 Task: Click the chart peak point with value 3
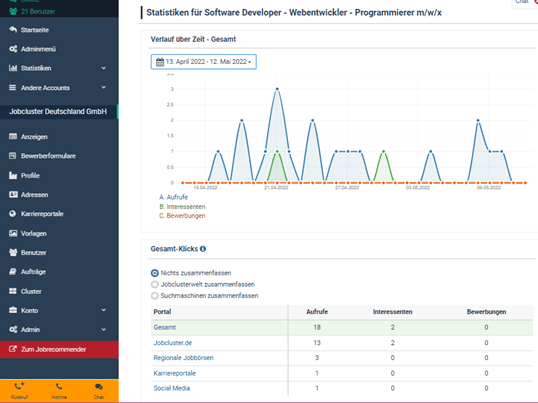pos(277,89)
